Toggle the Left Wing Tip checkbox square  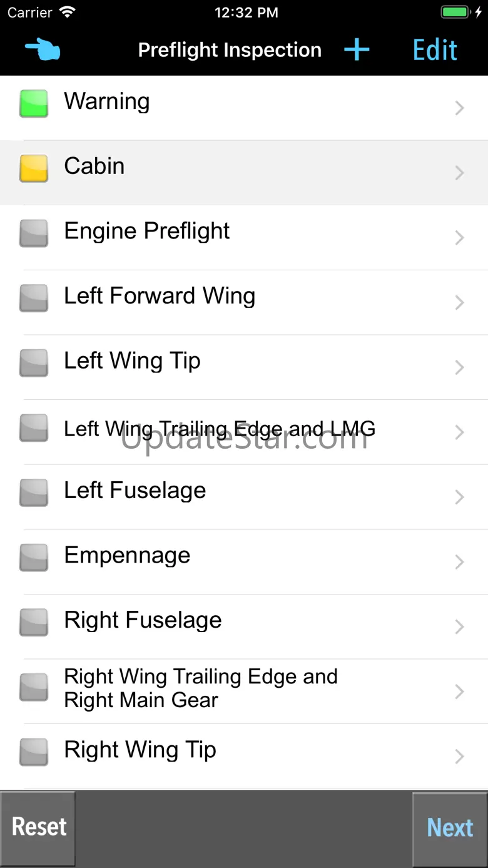click(34, 363)
